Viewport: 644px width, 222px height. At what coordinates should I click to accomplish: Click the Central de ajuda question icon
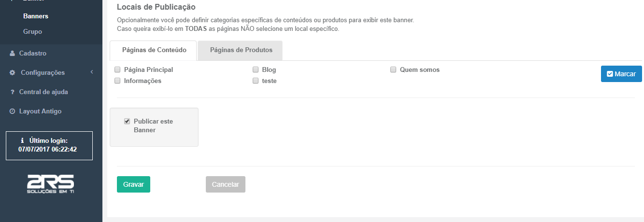point(13,92)
